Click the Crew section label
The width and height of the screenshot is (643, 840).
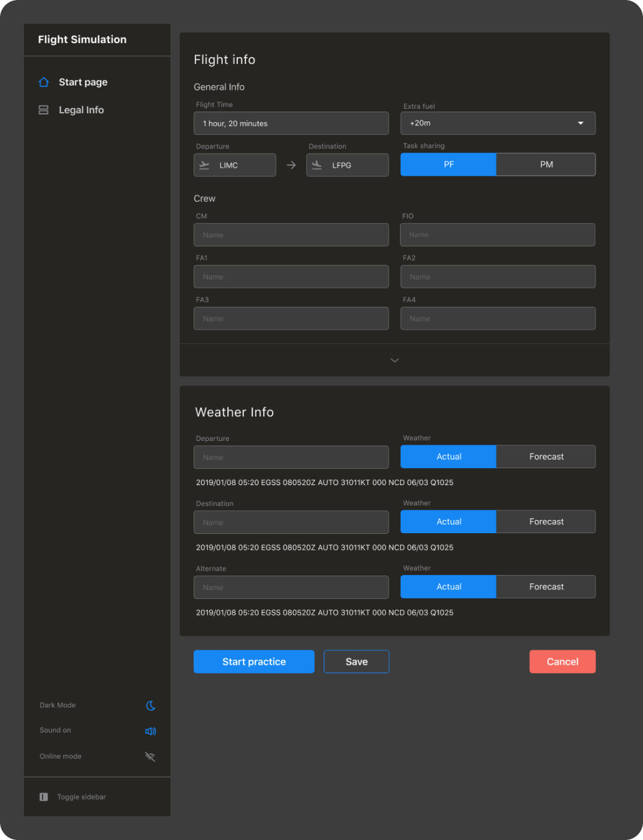pos(204,199)
